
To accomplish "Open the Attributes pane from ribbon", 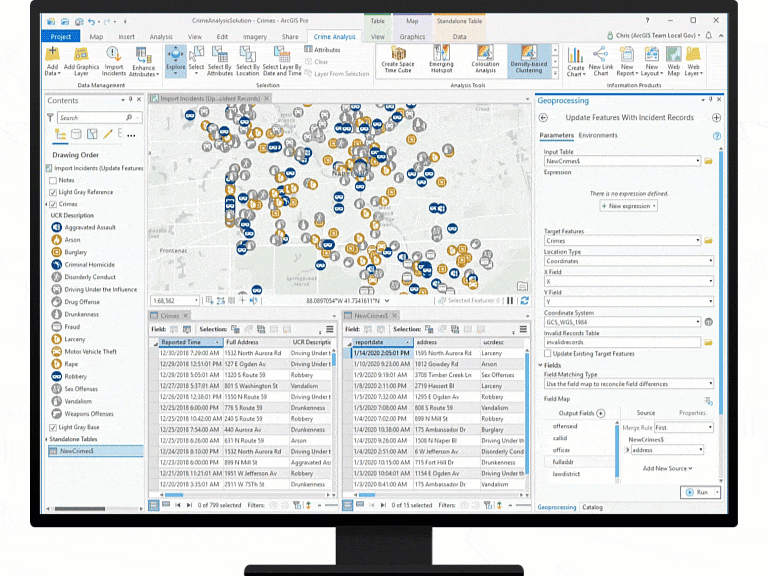I will click(x=322, y=49).
